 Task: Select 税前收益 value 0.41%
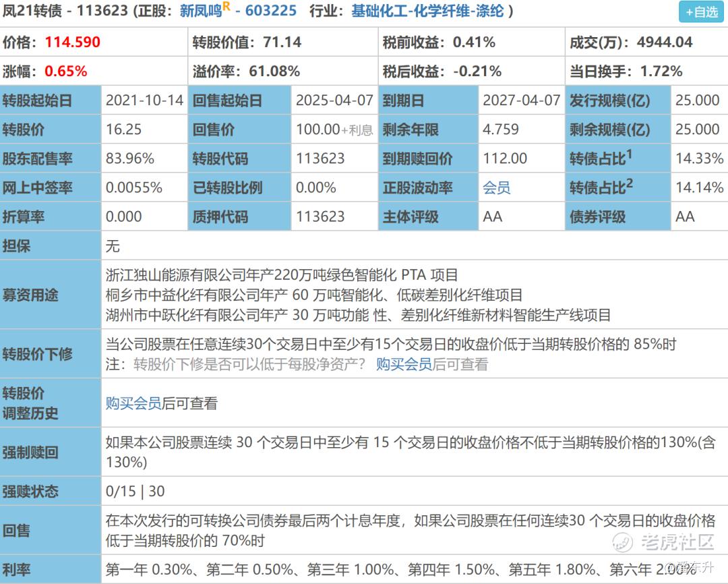coord(474,42)
